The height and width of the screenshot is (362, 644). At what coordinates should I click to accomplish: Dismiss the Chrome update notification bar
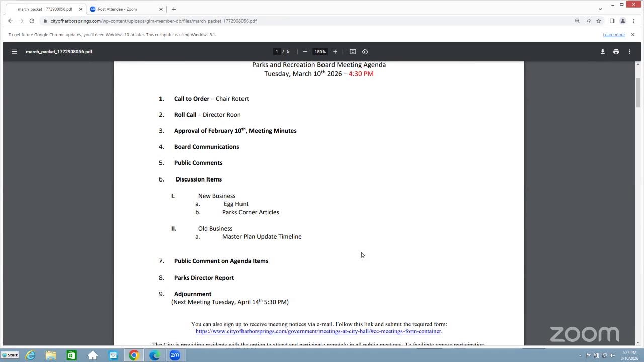pos(633,35)
